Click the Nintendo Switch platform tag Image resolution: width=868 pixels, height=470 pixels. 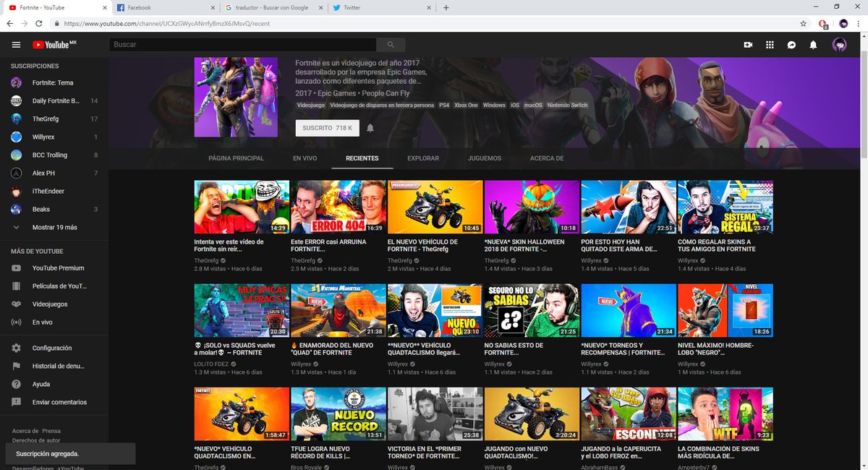pos(568,106)
